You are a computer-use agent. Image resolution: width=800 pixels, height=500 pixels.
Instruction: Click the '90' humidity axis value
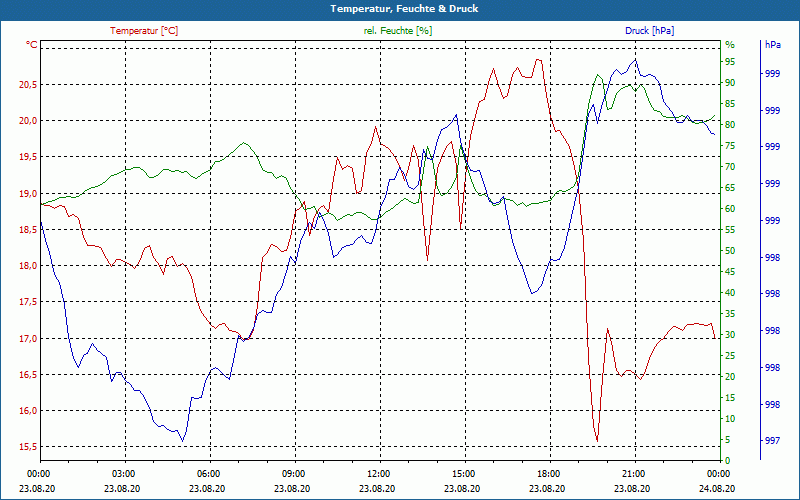[x=730, y=83]
